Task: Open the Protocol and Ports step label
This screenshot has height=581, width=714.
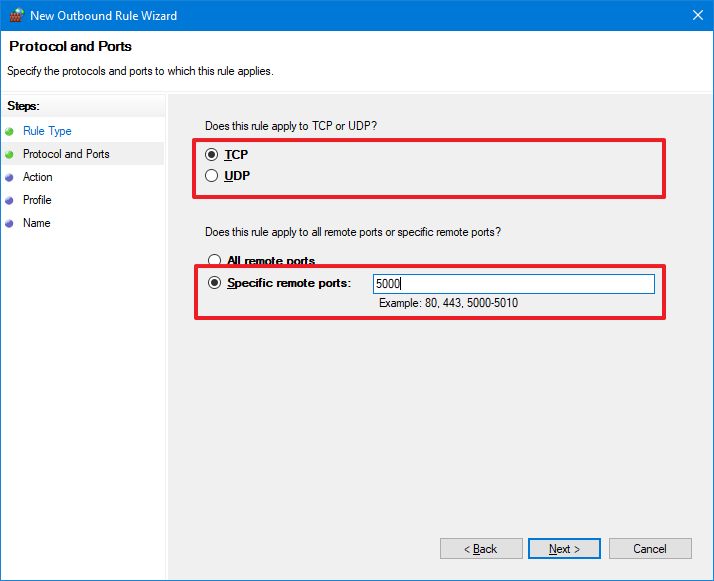Action: pos(66,154)
